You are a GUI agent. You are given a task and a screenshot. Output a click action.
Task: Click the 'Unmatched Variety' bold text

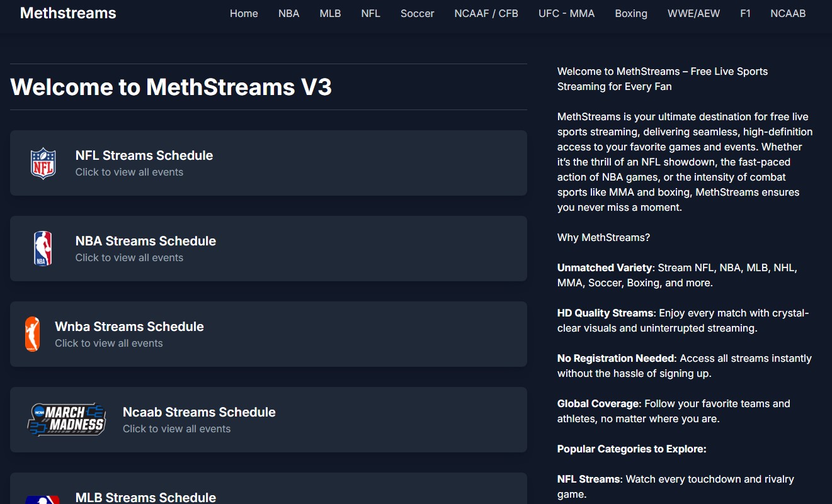[x=605, y=267]
